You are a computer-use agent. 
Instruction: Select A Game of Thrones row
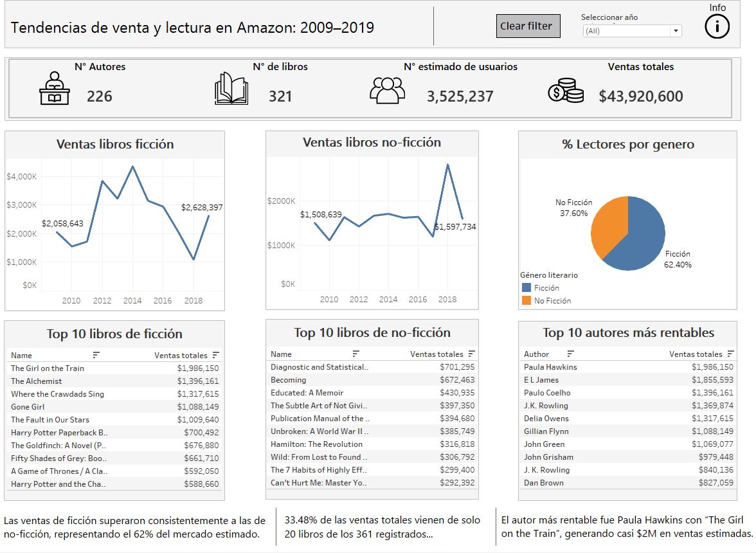click(x=114, y=471)
